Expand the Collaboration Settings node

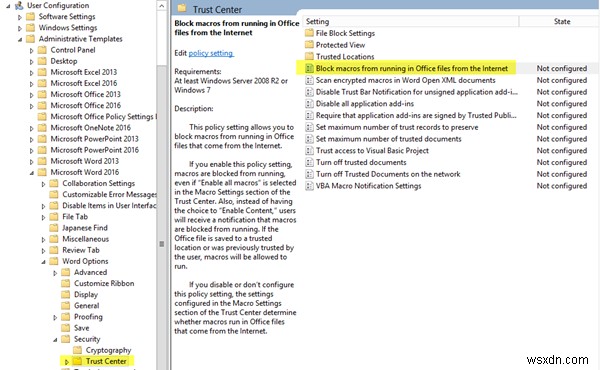(x=43, y=184)
